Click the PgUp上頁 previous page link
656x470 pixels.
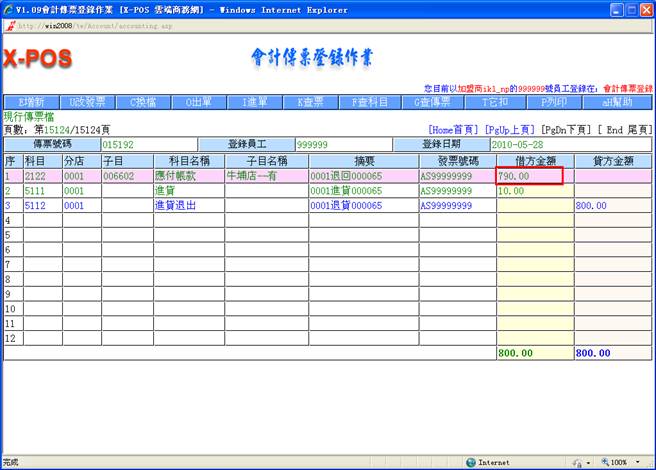[x=510, y=130]
